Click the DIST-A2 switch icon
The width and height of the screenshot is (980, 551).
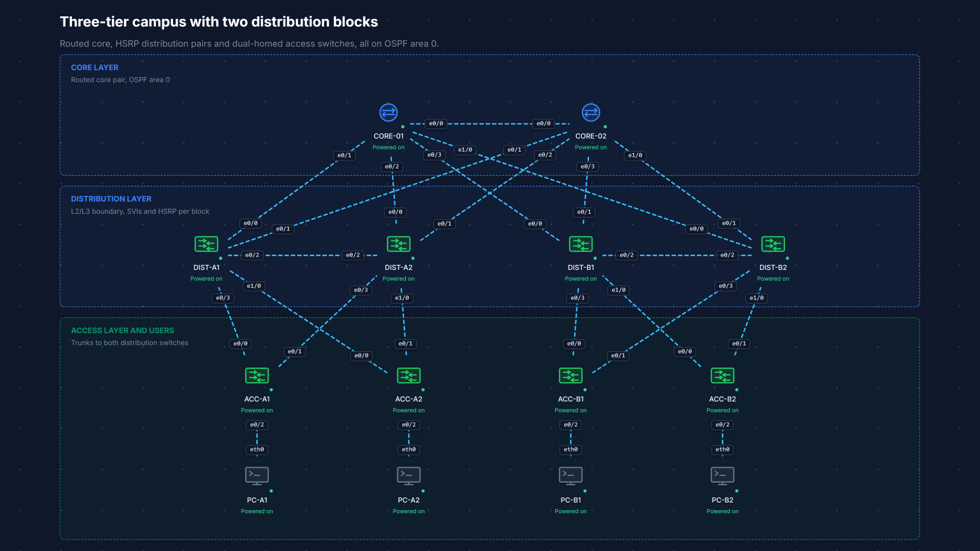click(x=399, y=244)
